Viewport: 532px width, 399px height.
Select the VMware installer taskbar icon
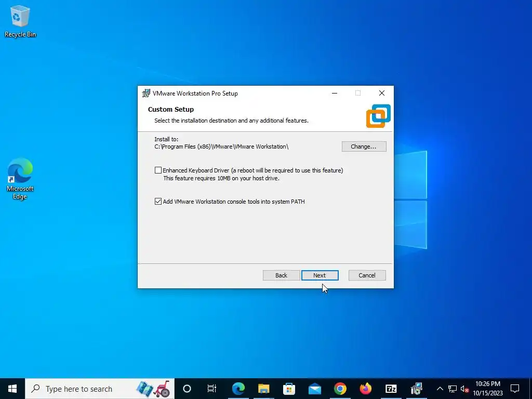(416, 389)
